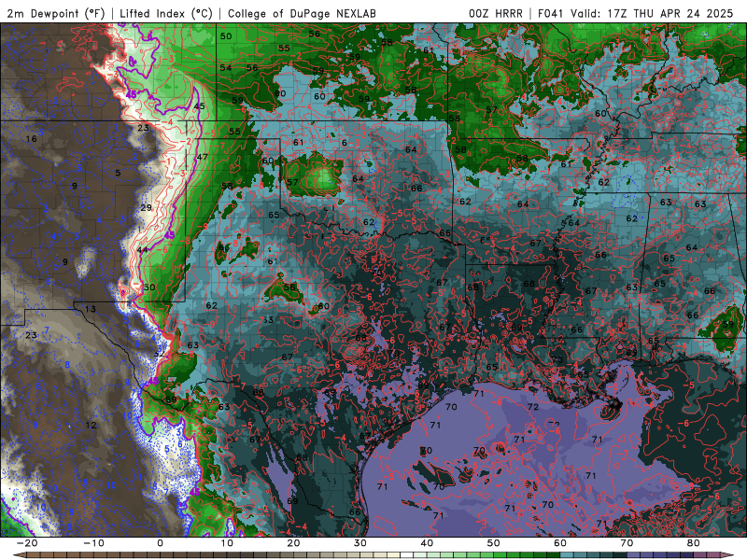Image resolution: width=747 pixels, height=560 pixels.
Task: Click the left arrow end of the color bar
Action: pyautogui.click(x=20, y=554)
